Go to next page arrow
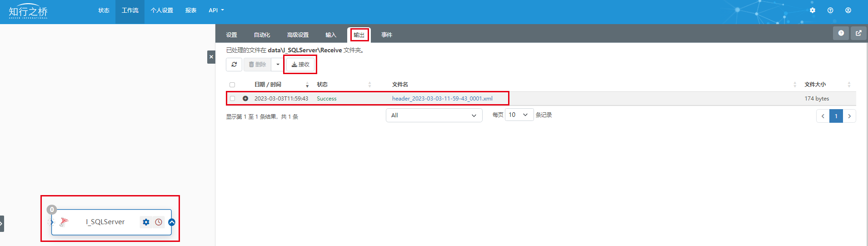This screenshot has width=868, height=246. pyautogui.click(x=849, y=116)
